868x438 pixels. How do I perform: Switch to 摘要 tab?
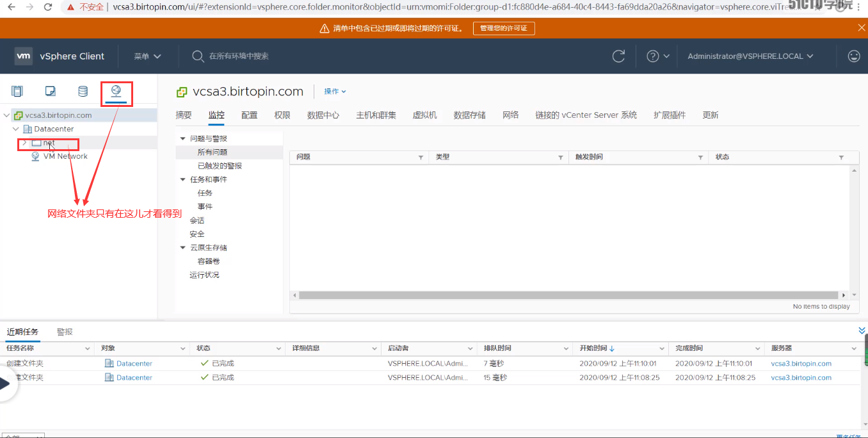184,115
